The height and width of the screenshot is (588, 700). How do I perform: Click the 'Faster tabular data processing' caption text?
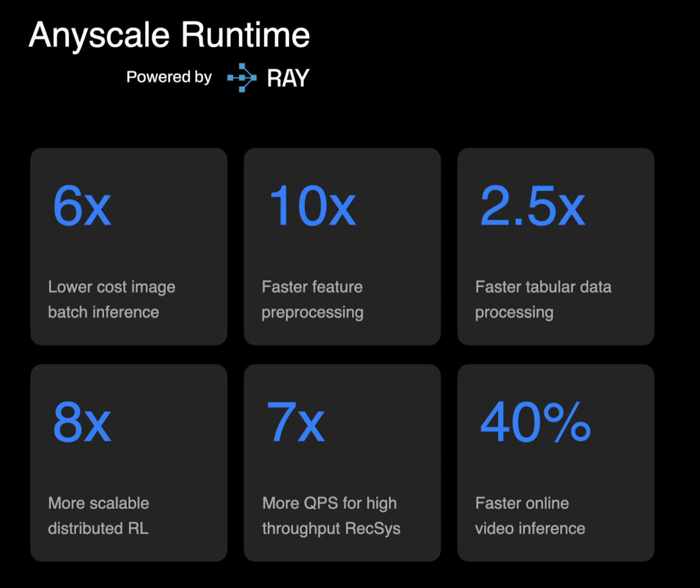coord(543,300)
